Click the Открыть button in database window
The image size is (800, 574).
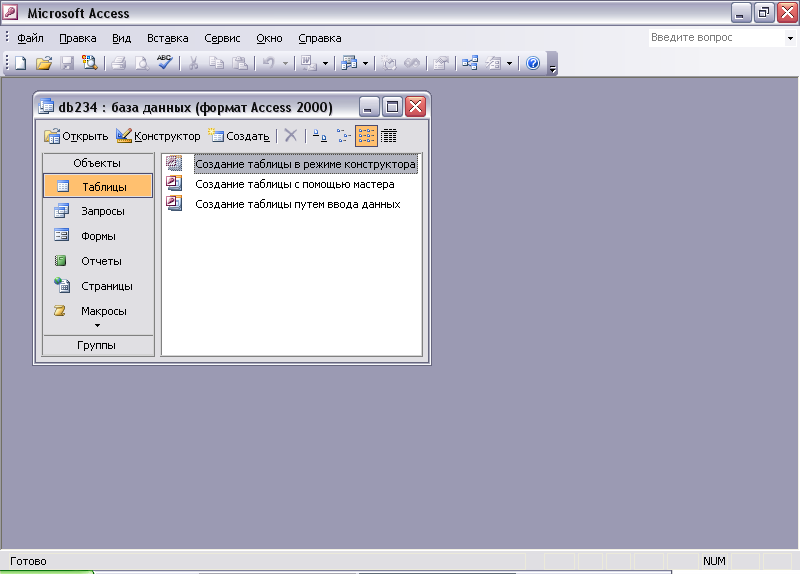[76, 136]
